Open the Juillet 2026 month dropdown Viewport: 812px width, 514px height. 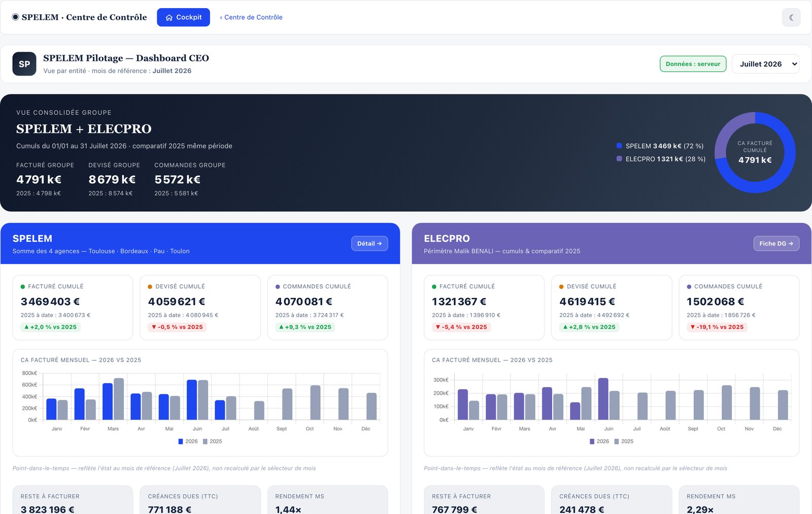coord(765,64)
